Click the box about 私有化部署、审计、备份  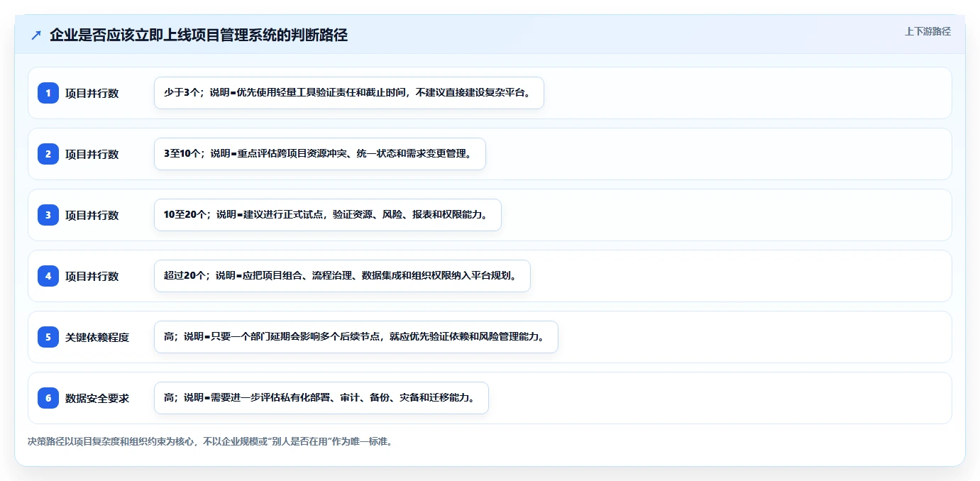click(321, 398)
